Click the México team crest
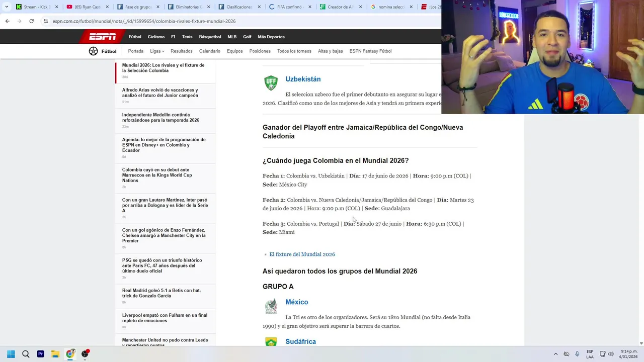The height and width of the screenshot is (362, 644). pyautogui.click(x=271, y=306)
